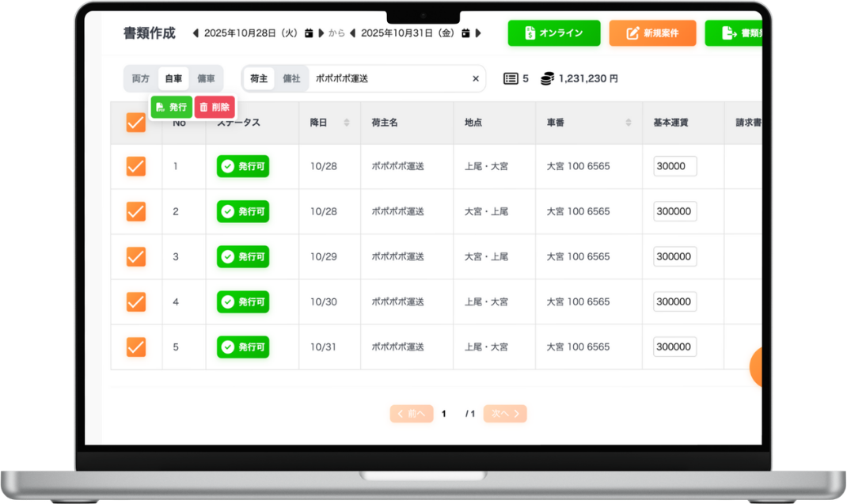Click the coins total amount icon
This screenshot has height=504, width=847.
(548, 78)
